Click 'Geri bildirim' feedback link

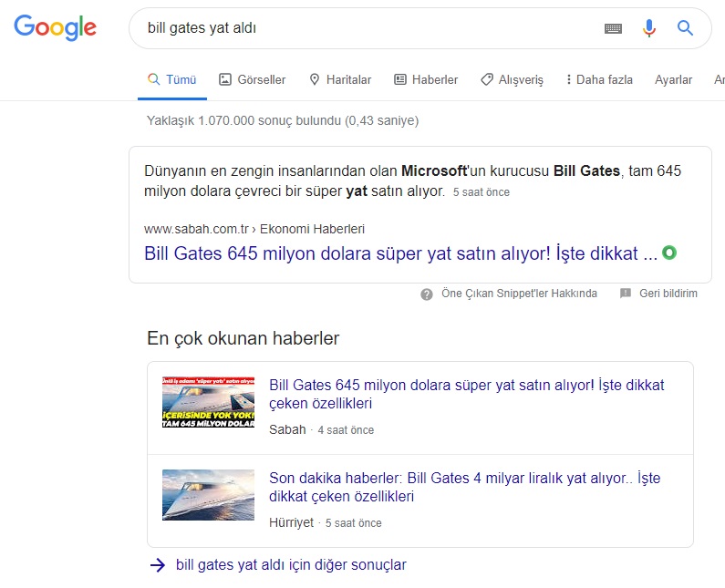click(x=668, y=293)
